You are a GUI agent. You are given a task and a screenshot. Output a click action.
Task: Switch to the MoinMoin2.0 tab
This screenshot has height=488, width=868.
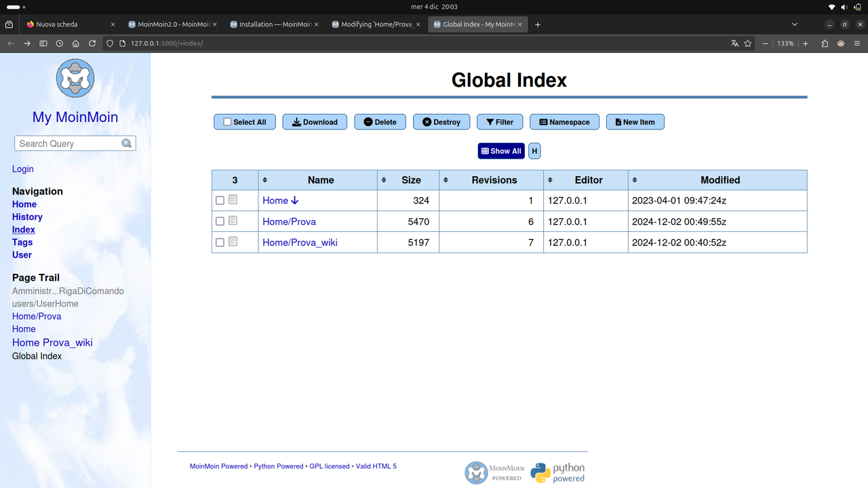pos(173,24)
